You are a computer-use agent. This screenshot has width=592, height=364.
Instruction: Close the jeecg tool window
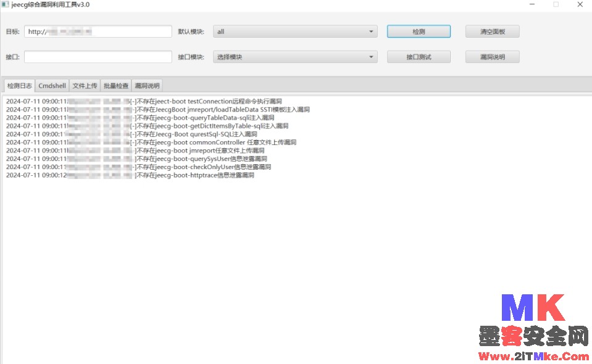(580, 4)
